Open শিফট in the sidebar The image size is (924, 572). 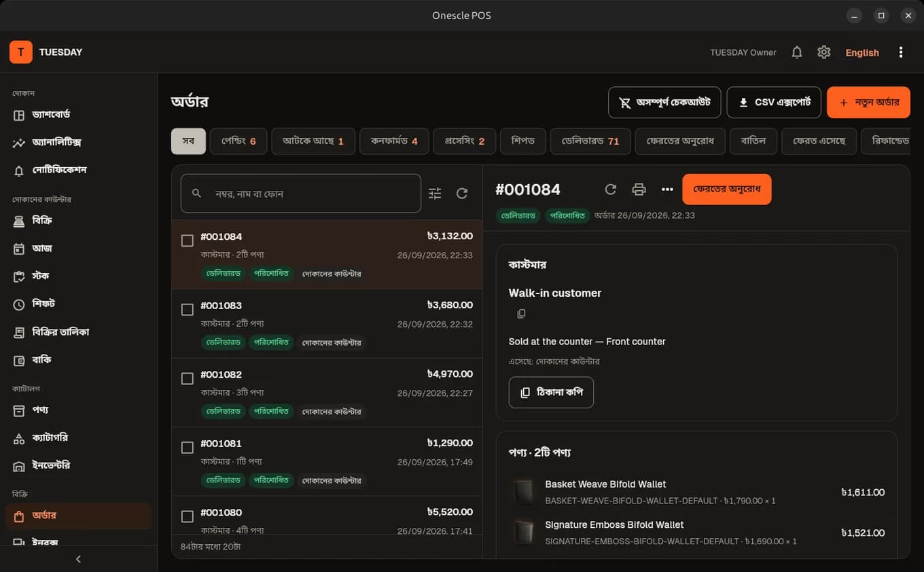point(78,304)
